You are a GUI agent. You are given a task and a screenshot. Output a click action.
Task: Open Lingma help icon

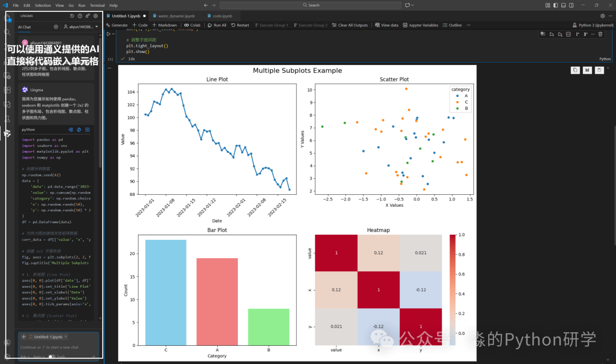(80, 16)
